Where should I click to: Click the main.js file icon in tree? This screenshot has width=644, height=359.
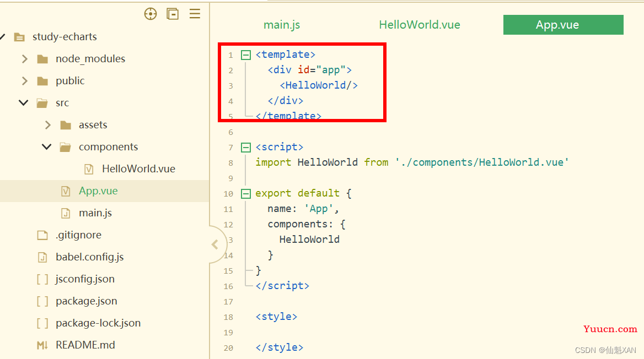click(66, 213)
